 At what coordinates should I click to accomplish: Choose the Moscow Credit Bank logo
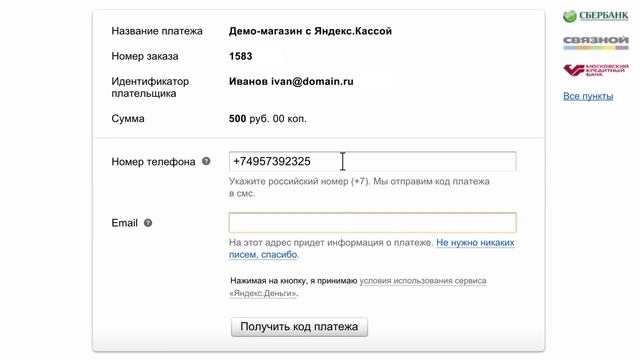click(596, 70)
